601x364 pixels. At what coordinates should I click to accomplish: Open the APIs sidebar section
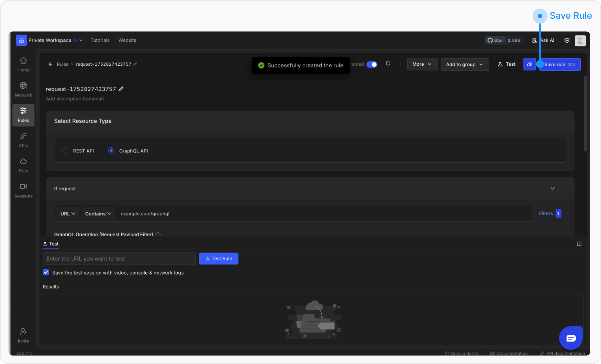23,140
